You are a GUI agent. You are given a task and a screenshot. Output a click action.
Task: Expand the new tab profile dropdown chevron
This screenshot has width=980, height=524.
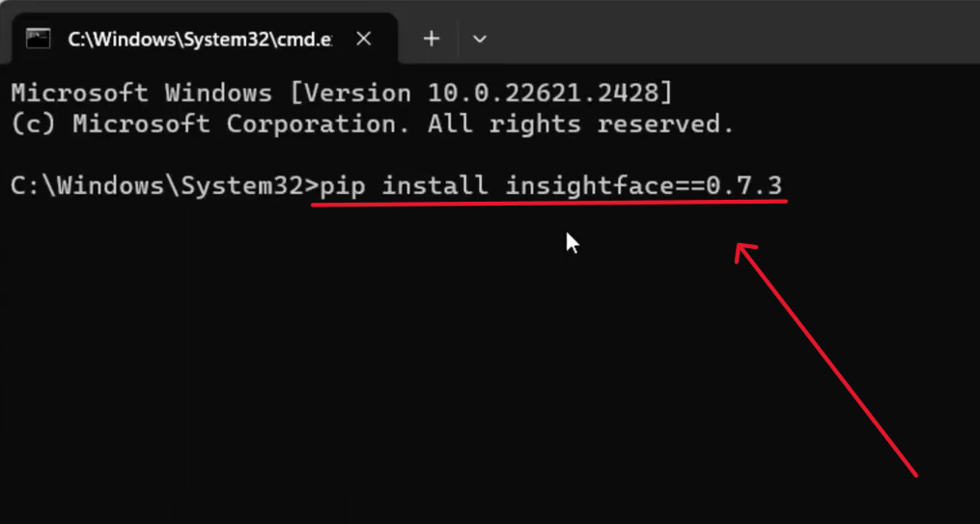[x=479, y=40]
